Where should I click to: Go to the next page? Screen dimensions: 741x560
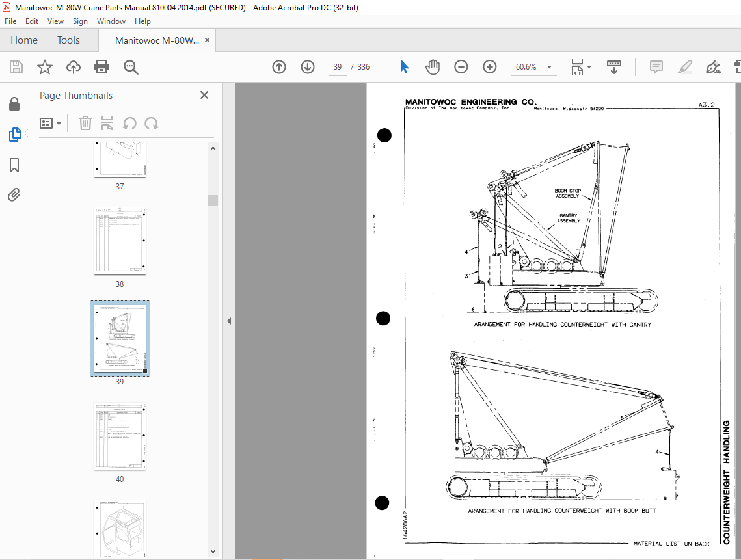click(308, 67)
